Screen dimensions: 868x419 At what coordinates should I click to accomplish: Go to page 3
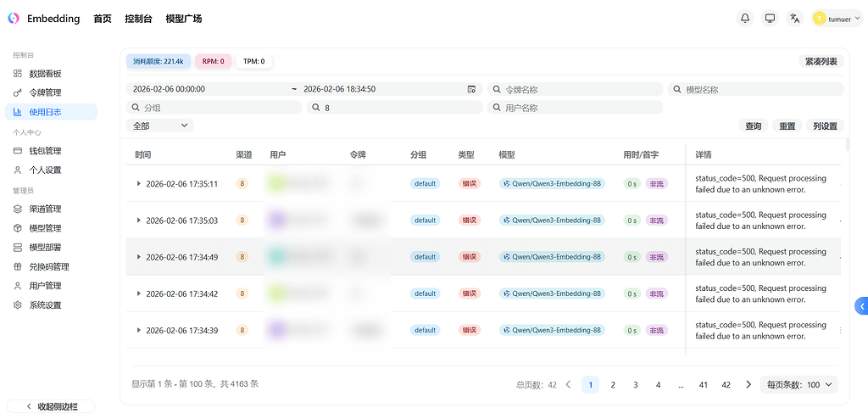(x=636, y=384)
